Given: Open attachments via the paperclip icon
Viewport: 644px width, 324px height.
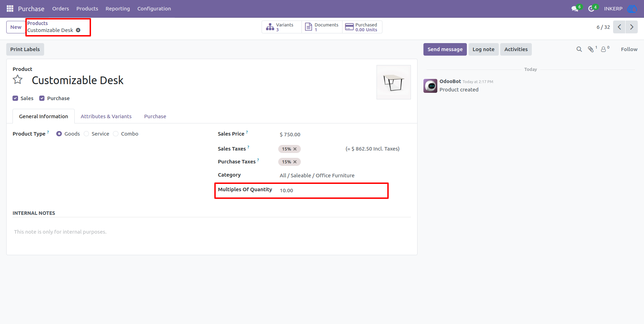Looking at the screenshot, I should point(591,49).
